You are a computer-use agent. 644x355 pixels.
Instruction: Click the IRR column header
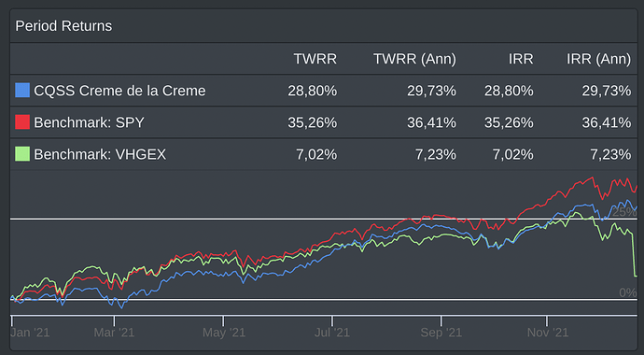(x=521, y=59)
